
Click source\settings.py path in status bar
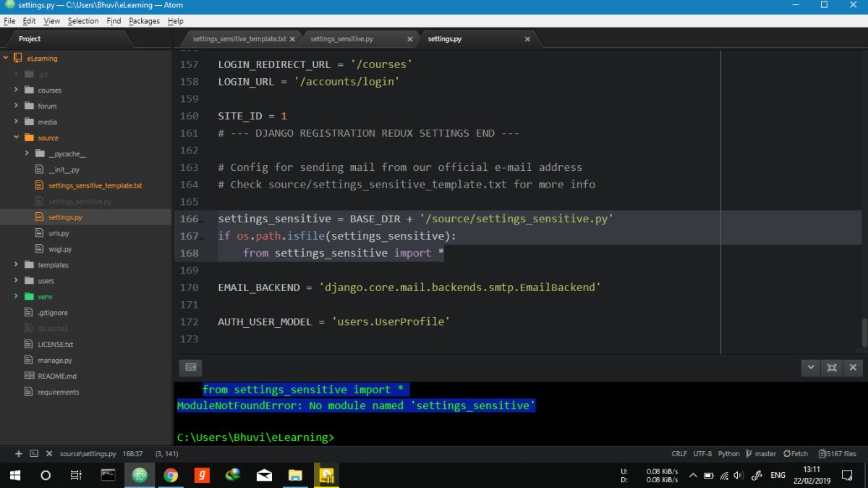click(x=88, y=454)
